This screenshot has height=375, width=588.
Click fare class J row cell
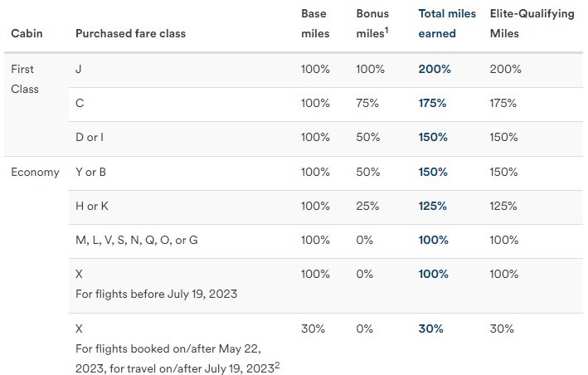79,70
